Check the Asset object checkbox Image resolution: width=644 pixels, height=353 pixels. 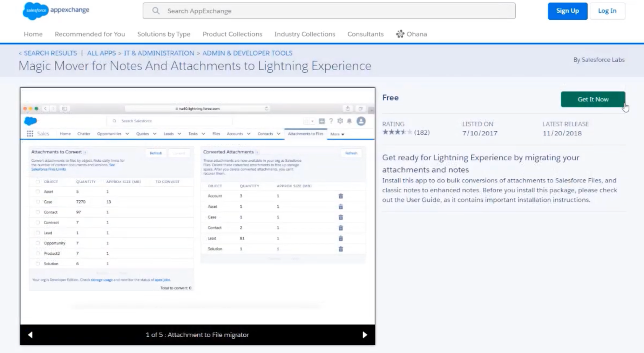click(x=38, y=192)
